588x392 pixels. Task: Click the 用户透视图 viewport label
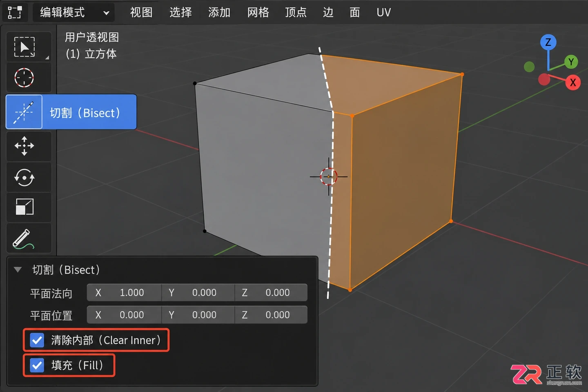[x=92, y=37]
